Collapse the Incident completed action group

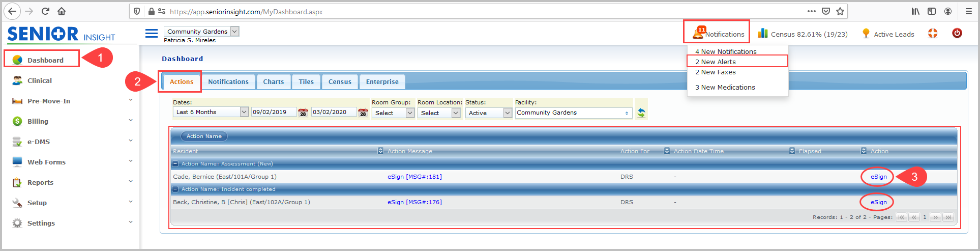click(x=175, y=189)
